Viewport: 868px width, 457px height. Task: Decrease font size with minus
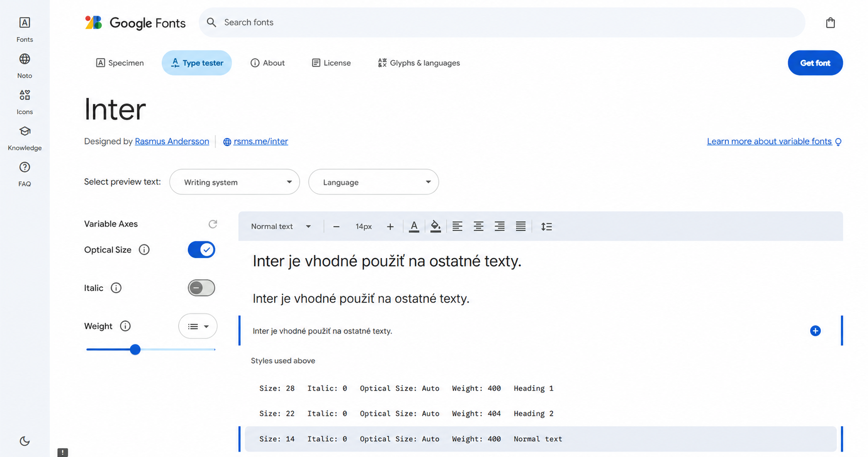point(336,226)
